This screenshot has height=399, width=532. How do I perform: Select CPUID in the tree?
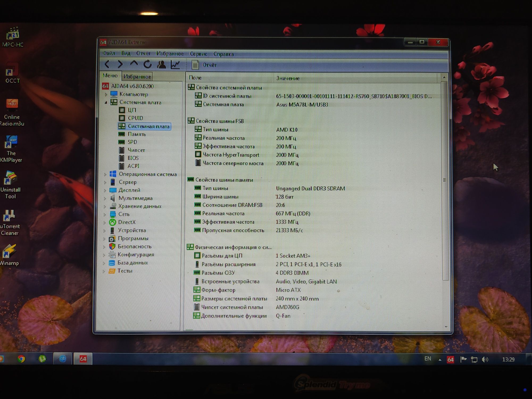131,118
